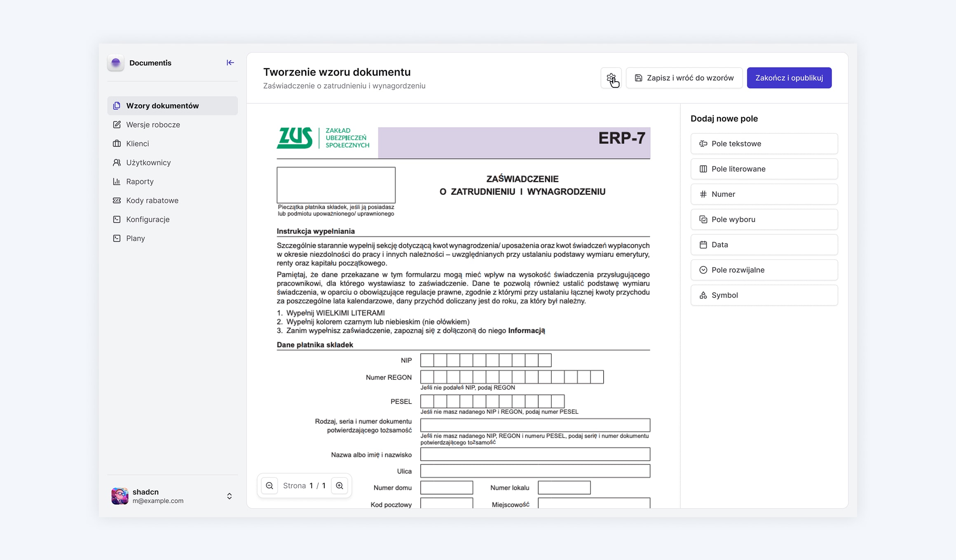This screenshot has height=560, width=956.
Task: Click the identity document number field
Action: [x=535, y=425]
